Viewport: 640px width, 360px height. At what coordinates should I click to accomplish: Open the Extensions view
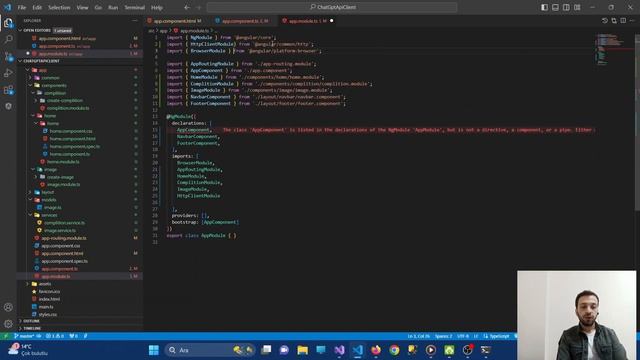point(8,90)
